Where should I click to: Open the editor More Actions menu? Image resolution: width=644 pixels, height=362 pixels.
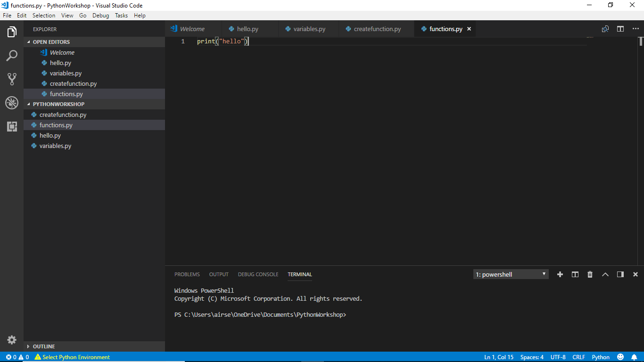click(636, 29)
